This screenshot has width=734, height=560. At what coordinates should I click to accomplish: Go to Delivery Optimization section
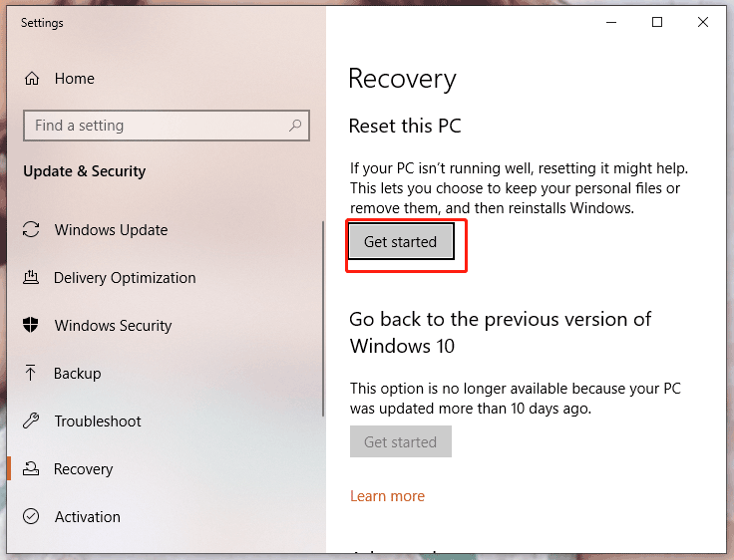pyautogui.click(x=125, y=278)
